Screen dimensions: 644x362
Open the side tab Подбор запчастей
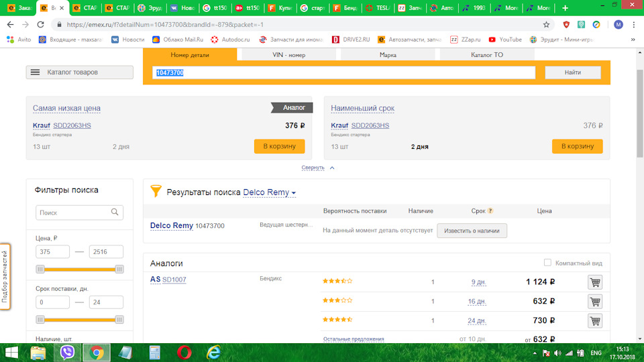[x=5, y=277]
